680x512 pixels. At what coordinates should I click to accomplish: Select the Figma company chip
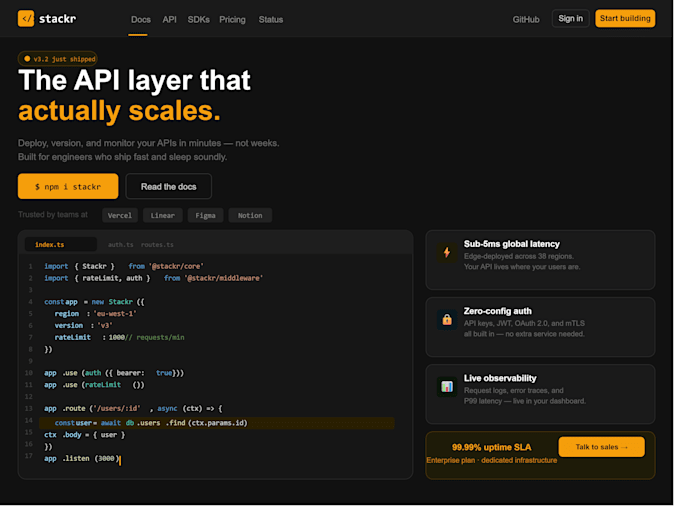point(205,215)
